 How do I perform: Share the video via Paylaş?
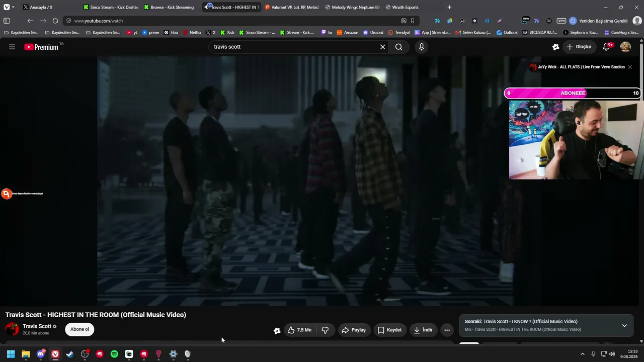coord(354,330)
